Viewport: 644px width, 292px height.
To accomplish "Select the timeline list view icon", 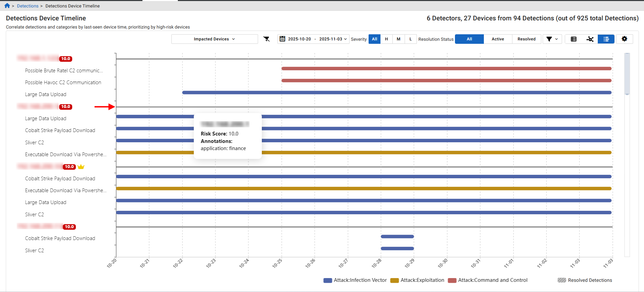I will point(606,39).
